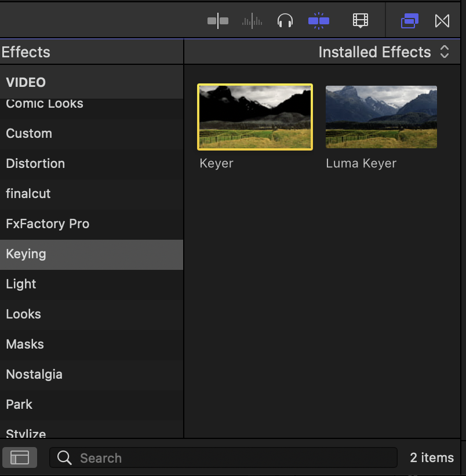Select the finalcut category
The width and height of the screenshot is (466, 476).
[92, 193]
